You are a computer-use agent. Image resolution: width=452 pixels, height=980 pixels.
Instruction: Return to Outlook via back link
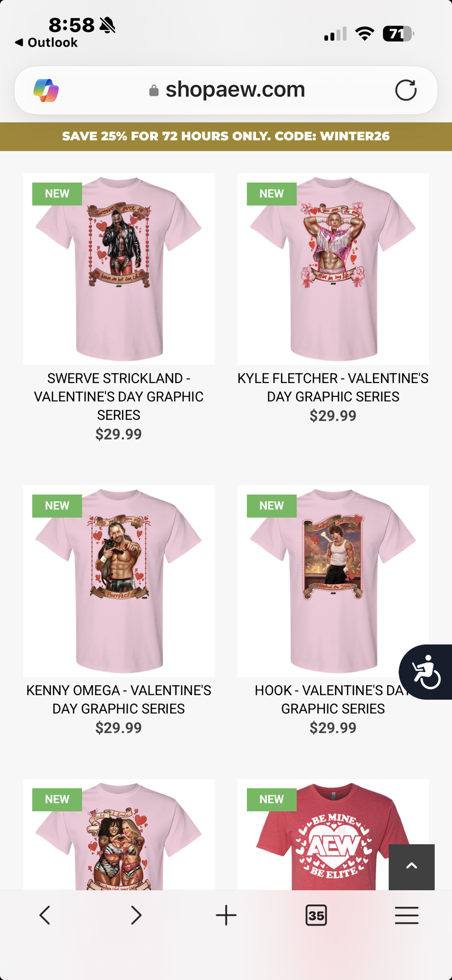[46, 43]
